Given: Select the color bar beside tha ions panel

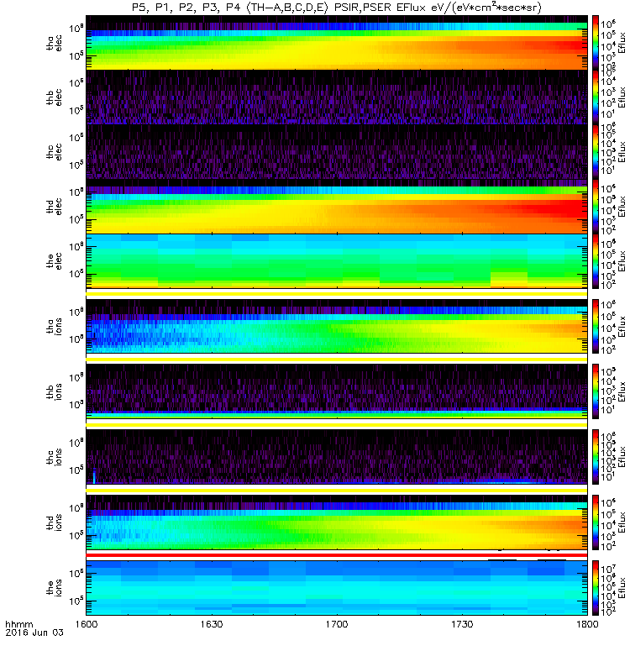Looking at the screenshot, I should coord(596,327).
